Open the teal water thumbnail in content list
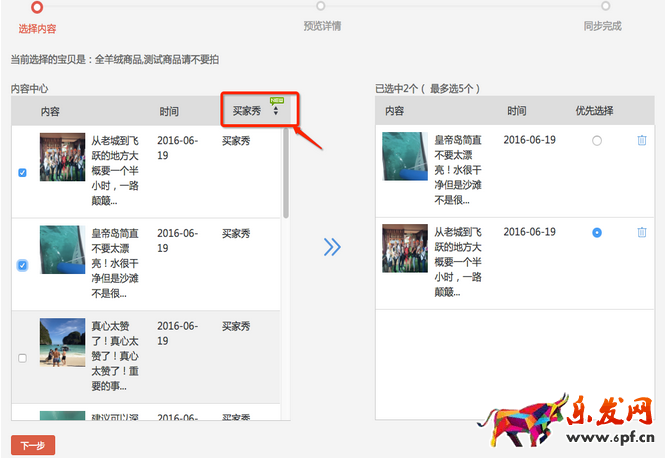665x458 pixels. coord(62,250)
